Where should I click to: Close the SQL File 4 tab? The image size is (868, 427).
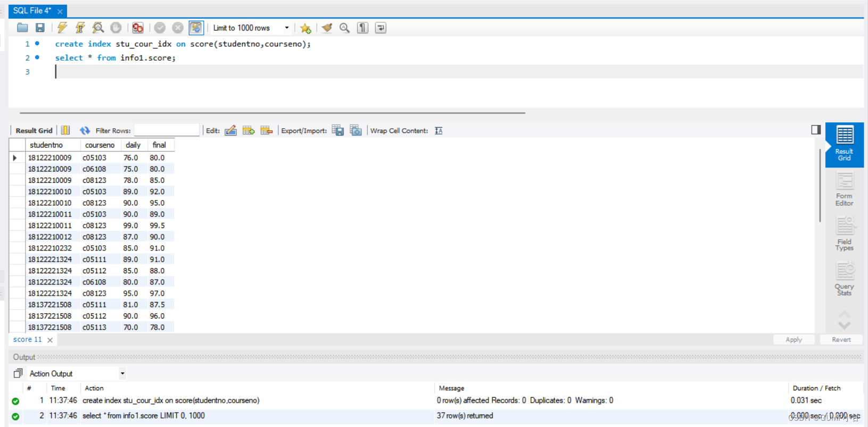[60, 11]
